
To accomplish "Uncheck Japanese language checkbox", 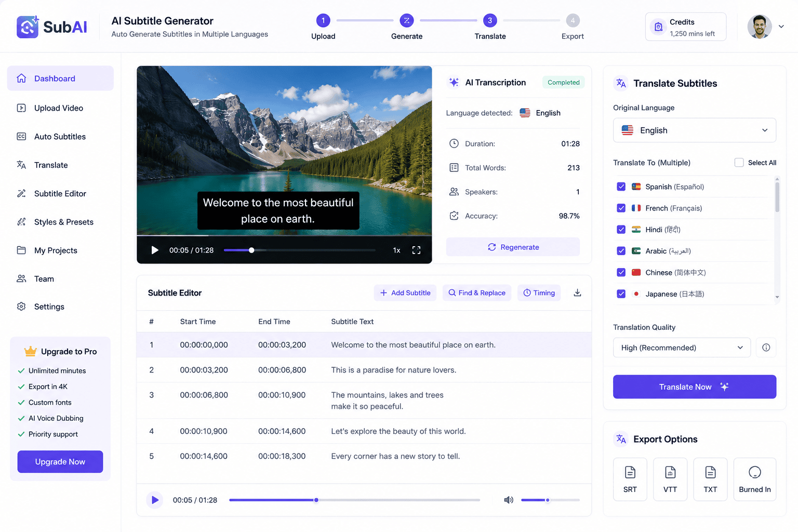I will pyautogui.click(x=621, y=294).
